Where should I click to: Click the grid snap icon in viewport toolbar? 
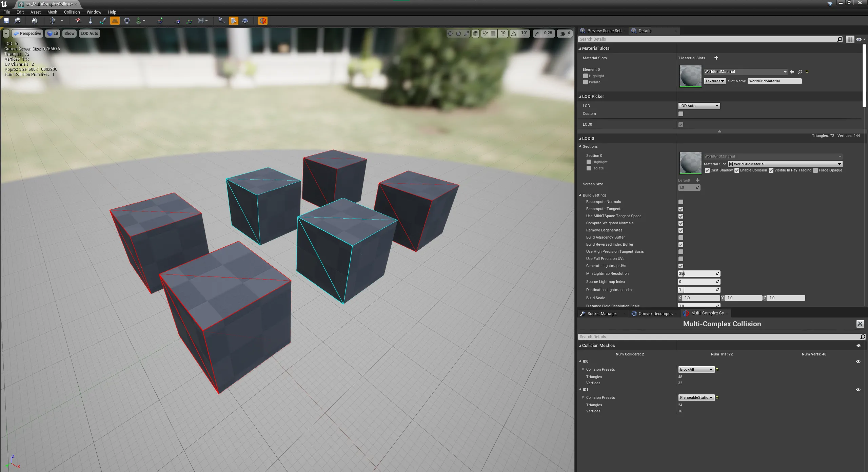(x=493, y=33)
